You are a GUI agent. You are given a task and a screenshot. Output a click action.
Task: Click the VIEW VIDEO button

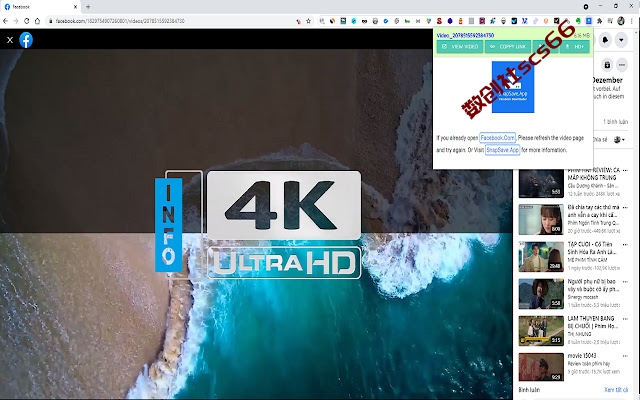[x=460, y=47]
